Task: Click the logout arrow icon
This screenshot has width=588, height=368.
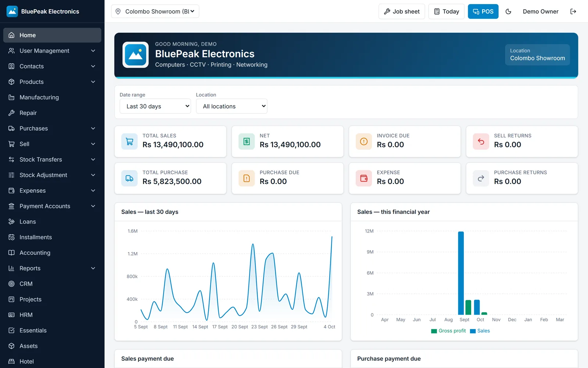Action: 573,11
